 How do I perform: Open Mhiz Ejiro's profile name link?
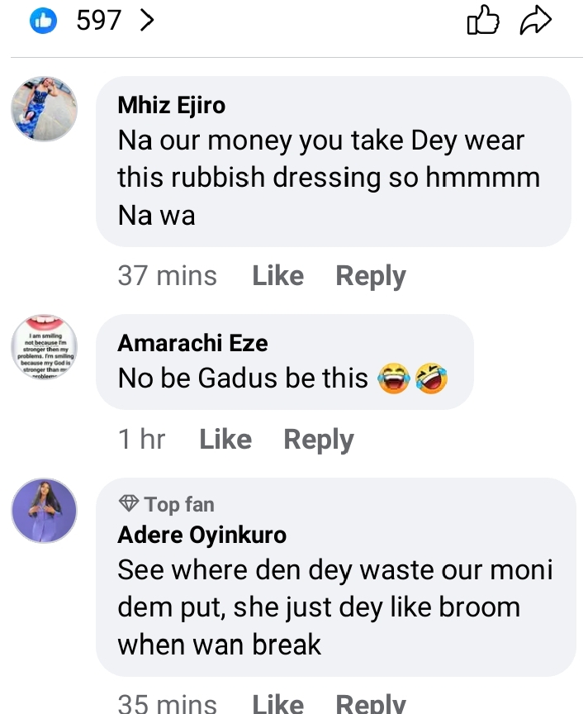pyautogui.click(x=171, y=105)
